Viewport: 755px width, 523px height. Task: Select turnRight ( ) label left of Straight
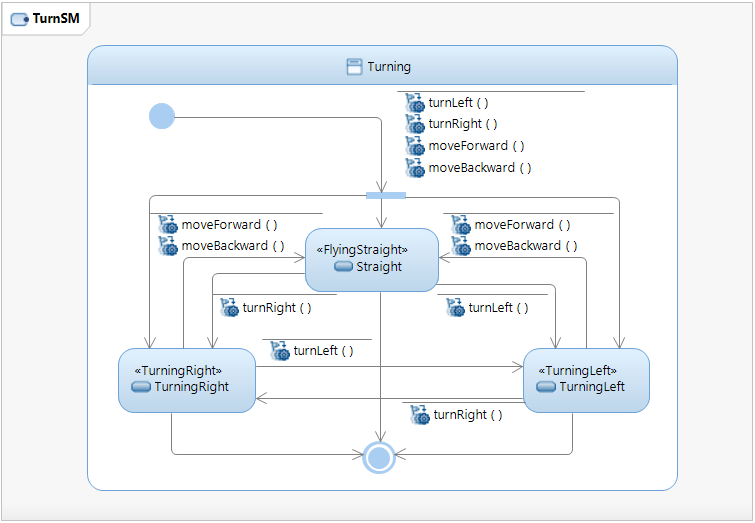(277, 307)
